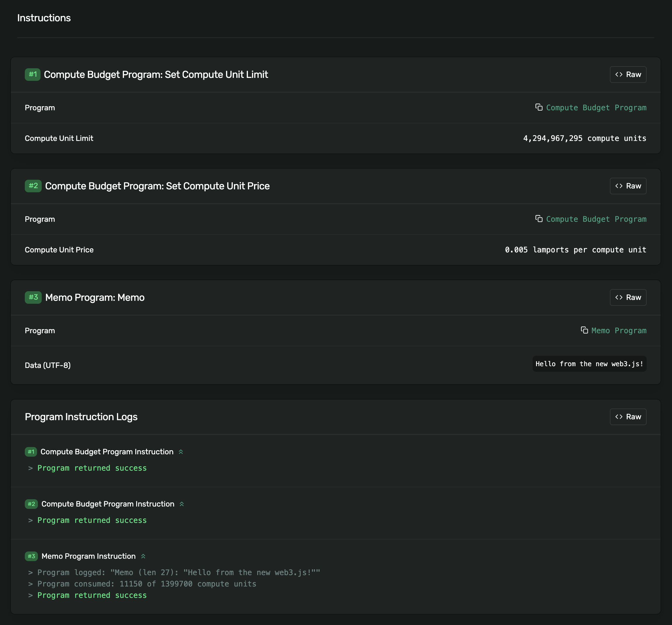Click the #1 badge in Program Instruction Logs
This screenshot has height=625, width=672.
point(31,452)
